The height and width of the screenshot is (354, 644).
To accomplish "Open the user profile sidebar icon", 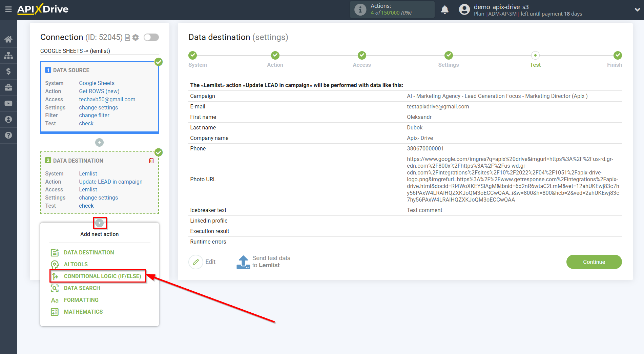I will [8, 119].
